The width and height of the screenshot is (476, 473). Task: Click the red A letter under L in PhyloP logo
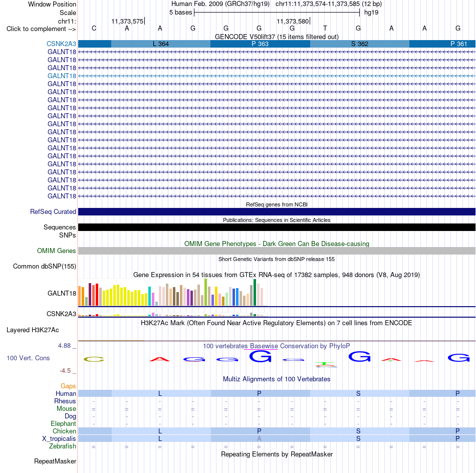click(x=160, y=359)
